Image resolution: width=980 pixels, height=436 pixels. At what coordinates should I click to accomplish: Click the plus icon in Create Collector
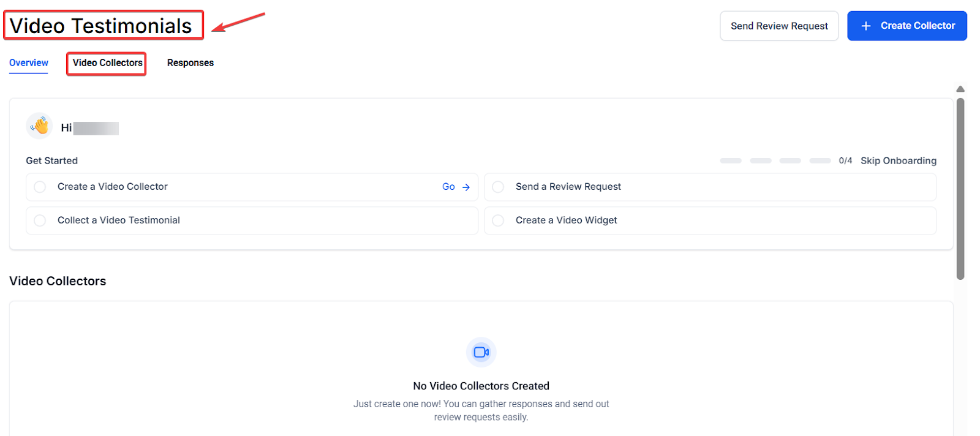(865, 26)
